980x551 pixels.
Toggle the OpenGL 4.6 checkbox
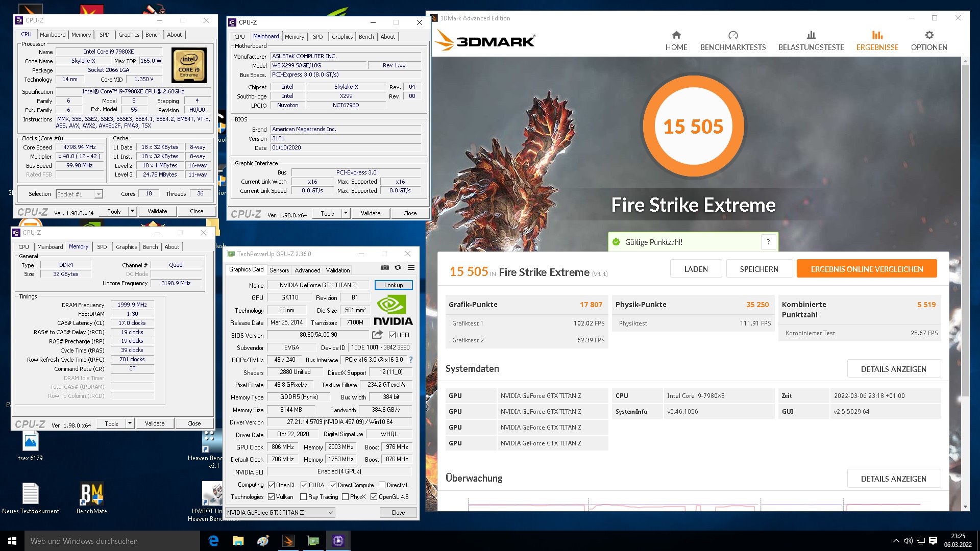374,497
